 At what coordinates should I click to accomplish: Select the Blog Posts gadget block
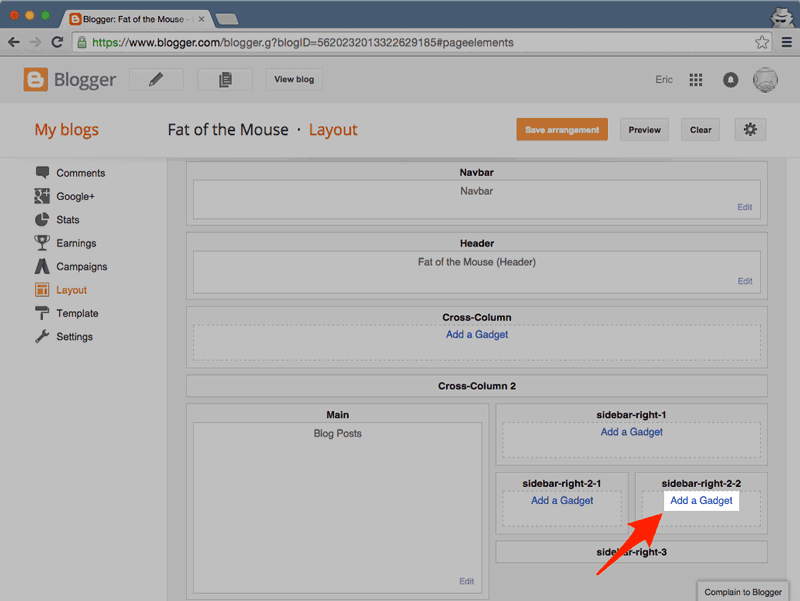pos(337,507)
